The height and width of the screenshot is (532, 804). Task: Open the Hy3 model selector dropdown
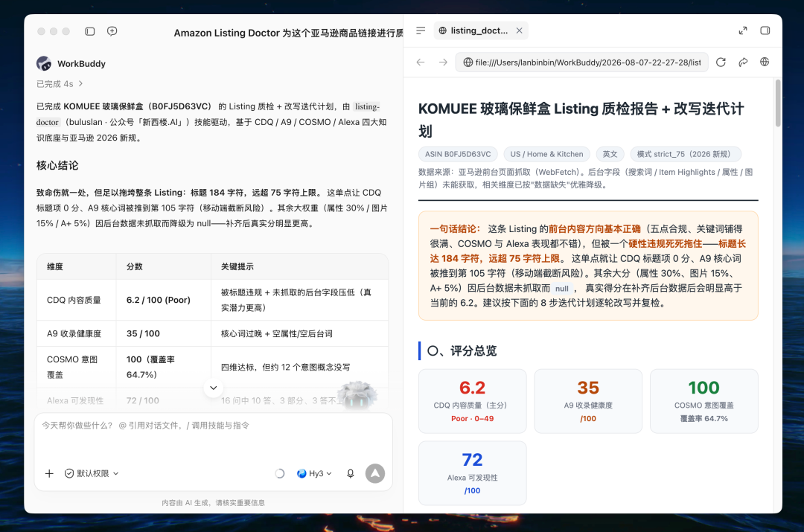pos(314,473)
